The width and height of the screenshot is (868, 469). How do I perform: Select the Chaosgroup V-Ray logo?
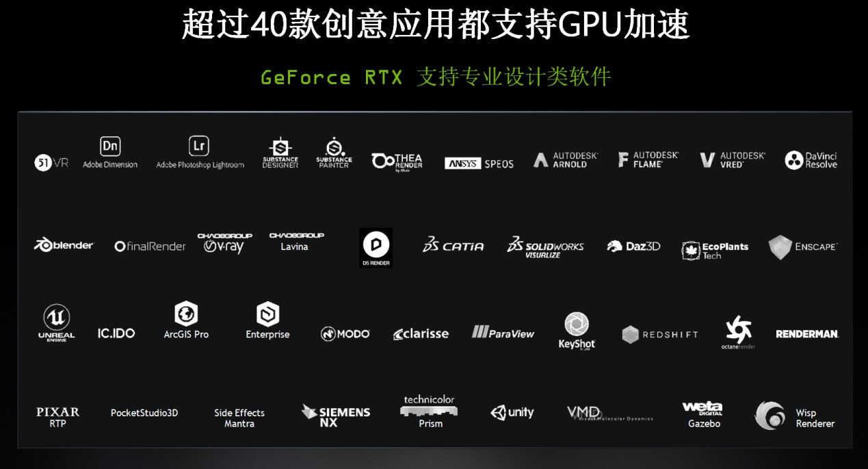(225, 243)
